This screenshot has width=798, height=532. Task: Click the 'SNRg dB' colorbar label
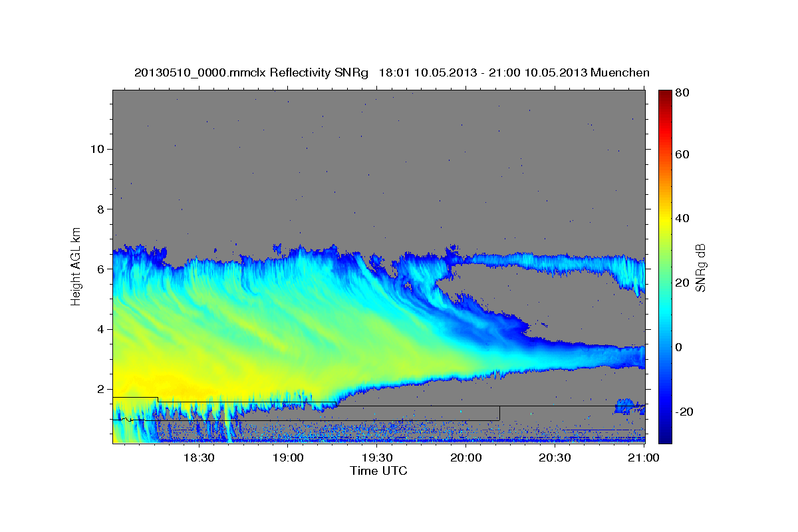[x=701, y=267]
